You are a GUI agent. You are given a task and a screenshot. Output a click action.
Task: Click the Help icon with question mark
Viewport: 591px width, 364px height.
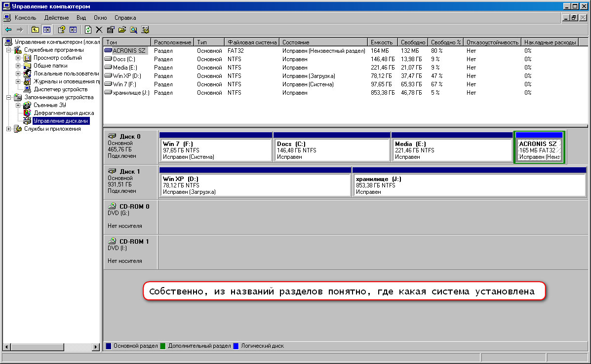(x=62, y=30)
